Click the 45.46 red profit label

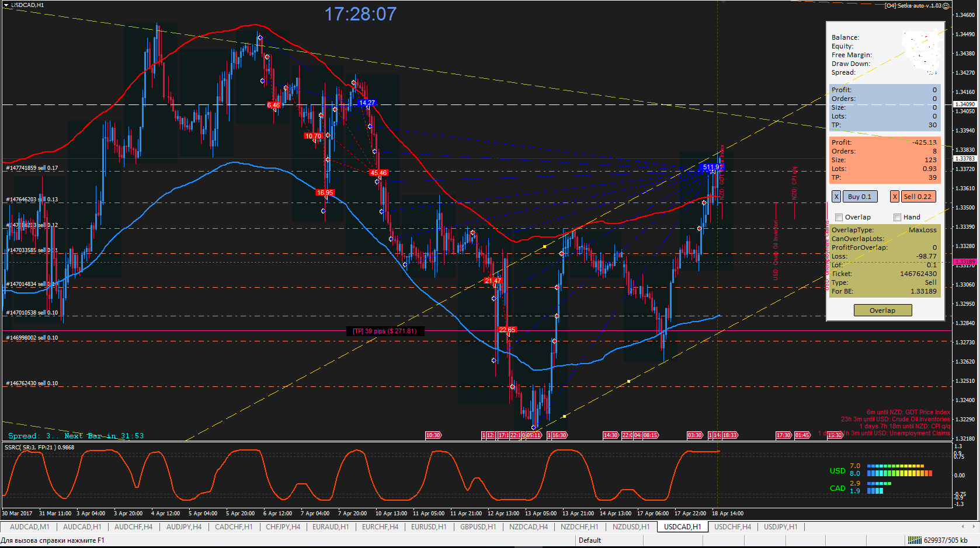coord(378,173)
